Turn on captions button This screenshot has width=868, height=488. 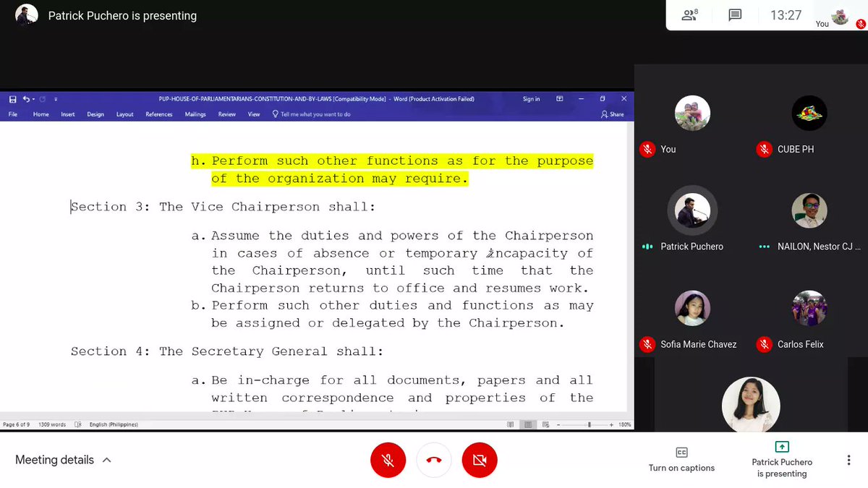[x=681, y=460]
